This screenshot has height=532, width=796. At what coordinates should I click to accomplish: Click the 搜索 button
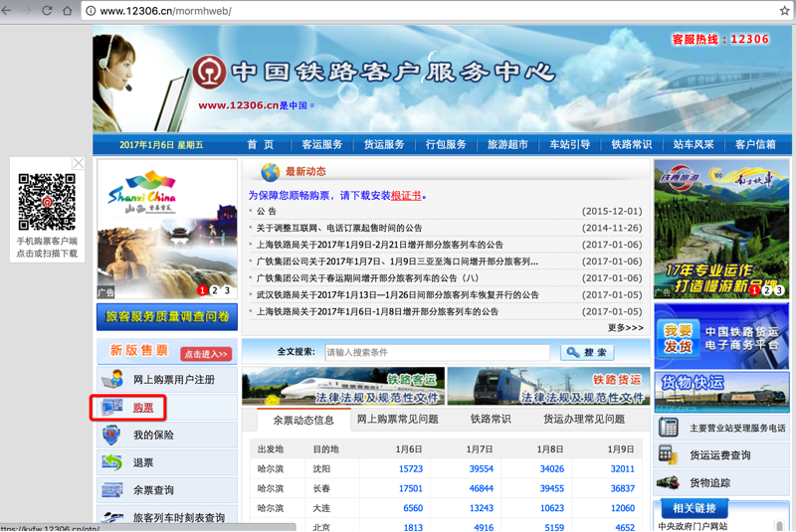[587, 352]
